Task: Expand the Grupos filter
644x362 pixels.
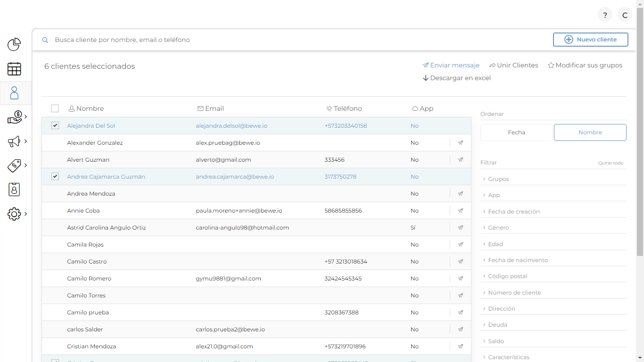Action: 553,179
